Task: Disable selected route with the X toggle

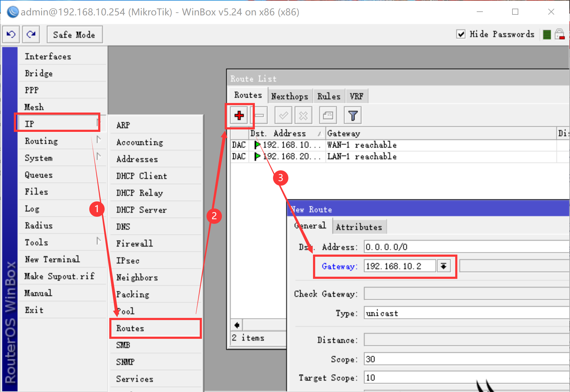Action: click(x=303, y=115)
